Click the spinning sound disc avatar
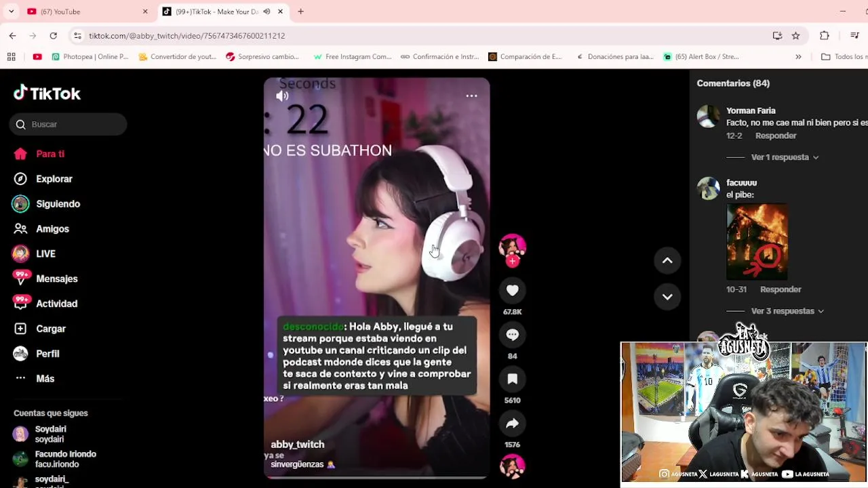 513,466
